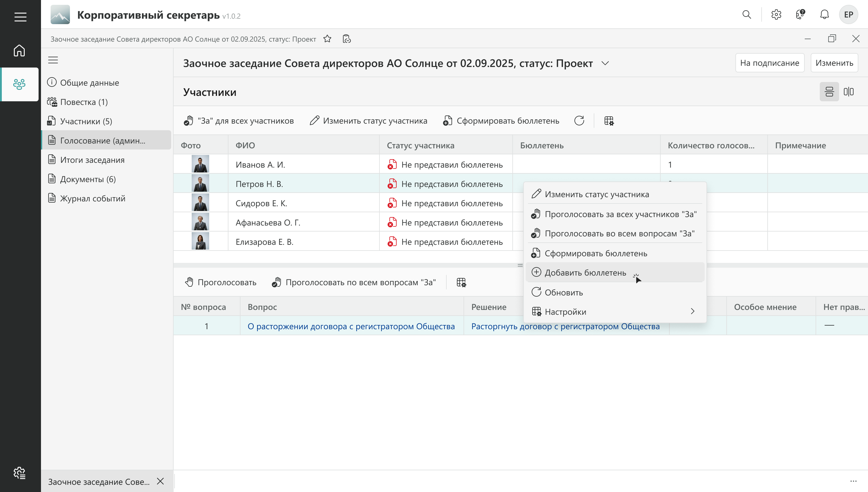Image resolution: width=868 pixels, height=492 pixels.
Task: Open table settings icon in voting toolbar
Action: coord(461,282)
